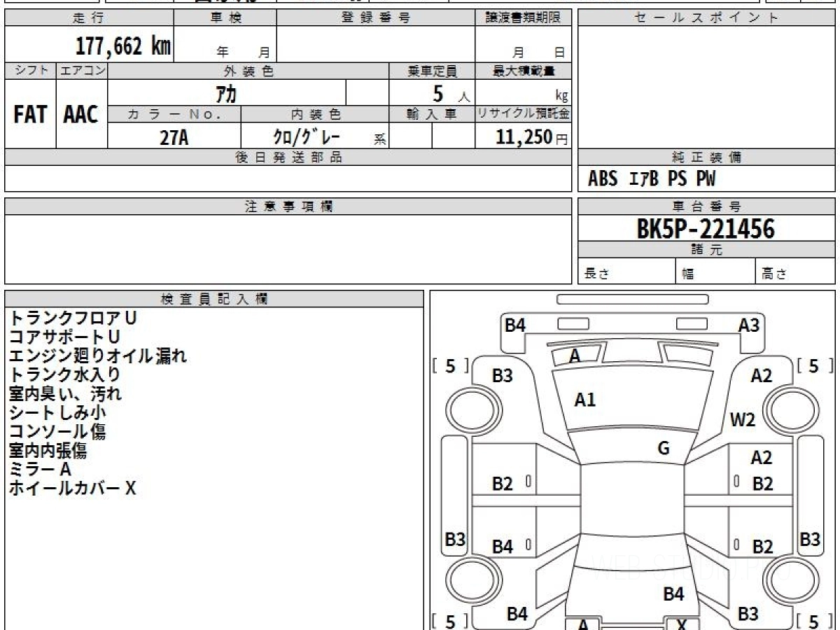Select the interior color value クロ/グレー
The width and height of the screenshot is (840, 630).
(x=307, y=136)
